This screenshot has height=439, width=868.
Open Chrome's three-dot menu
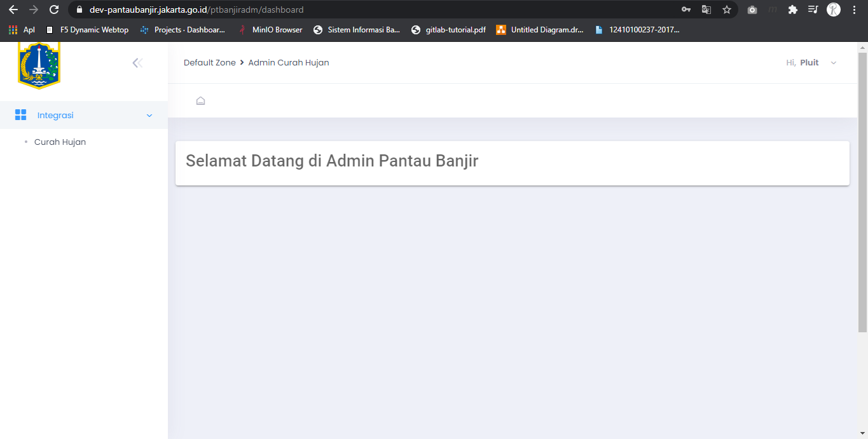point(854,10)
